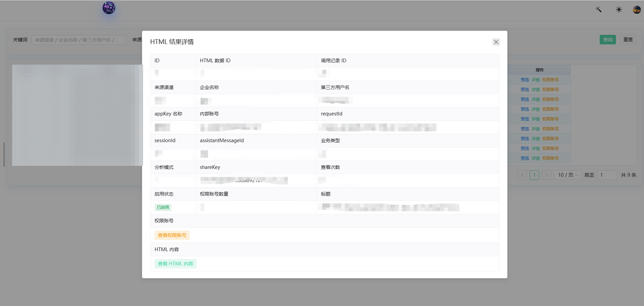Click 查看 HTML 内容 button
Screen dimensions: 644x306
tap(176, 264)
